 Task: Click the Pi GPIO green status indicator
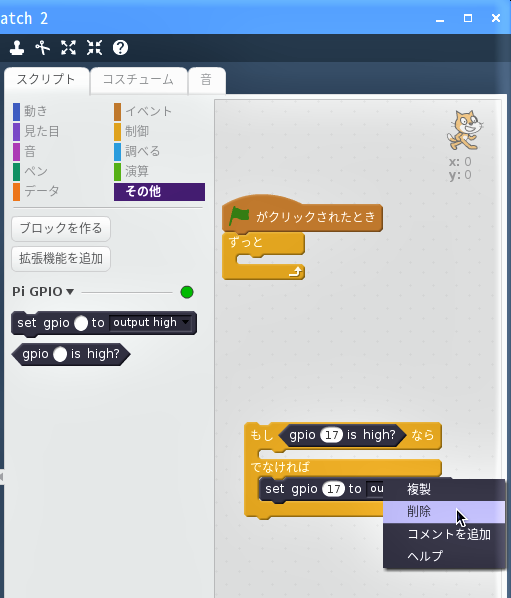click(x=187, y=292)
